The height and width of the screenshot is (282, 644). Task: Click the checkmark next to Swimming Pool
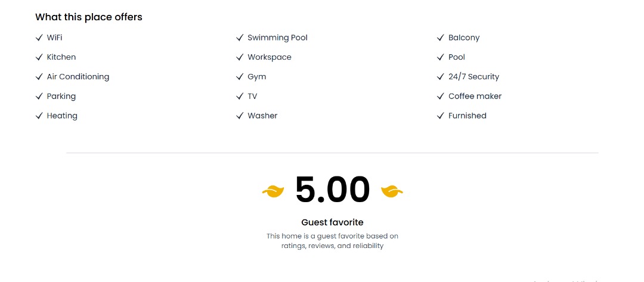click(240, 38)
